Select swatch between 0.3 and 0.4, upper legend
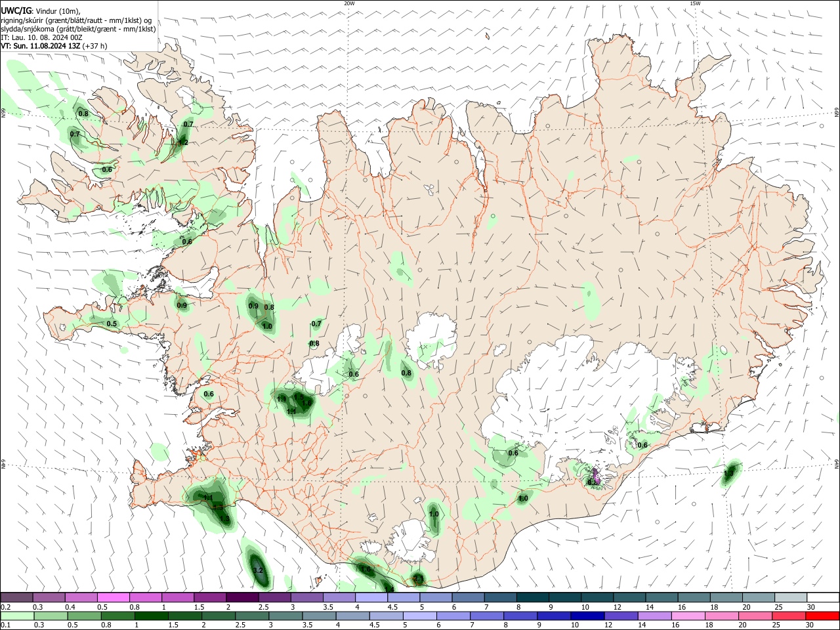 49,597
